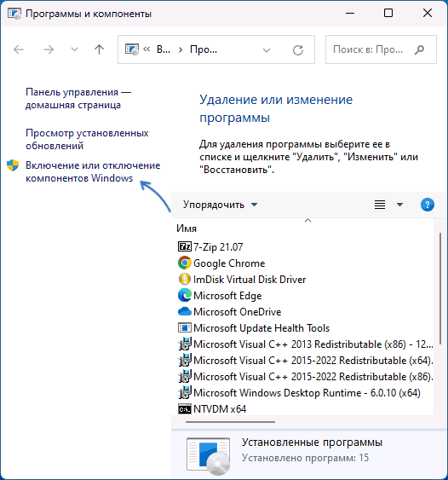This screenshot has width=448, height=480.
Task: Open the 'Упорядочить' dropdown menu
Action: pyautogui.click(x=220, y=205)
